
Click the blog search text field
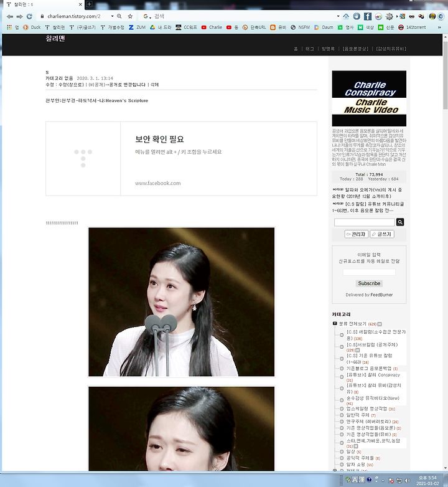coord(365,222)
